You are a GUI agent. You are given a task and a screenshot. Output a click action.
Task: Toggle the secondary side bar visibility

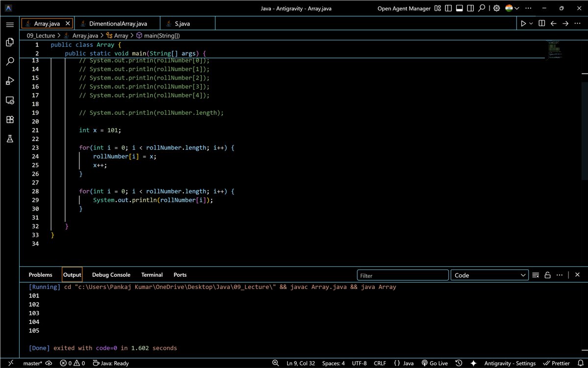[x=471, y=8]
